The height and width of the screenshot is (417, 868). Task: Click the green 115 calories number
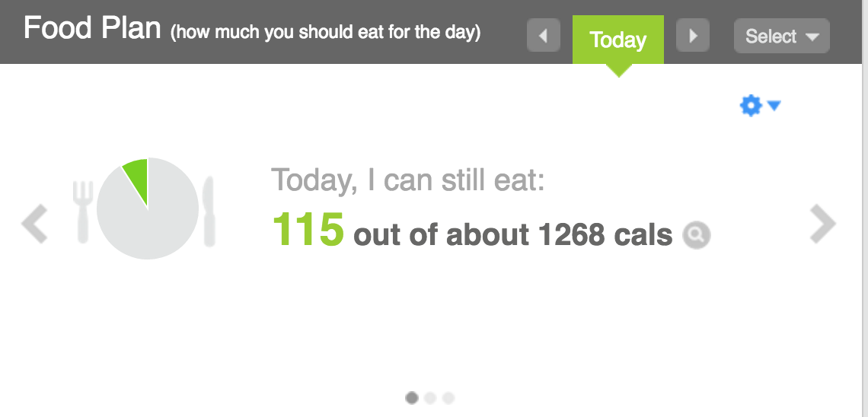(x=308, y=230)
